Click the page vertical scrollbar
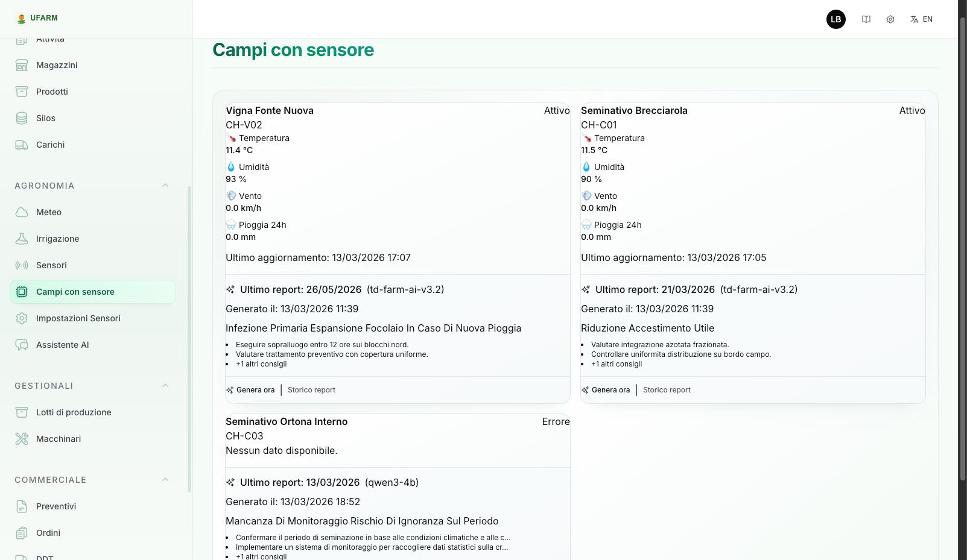Screen dimensions: 967x560 tap(963, 241)
